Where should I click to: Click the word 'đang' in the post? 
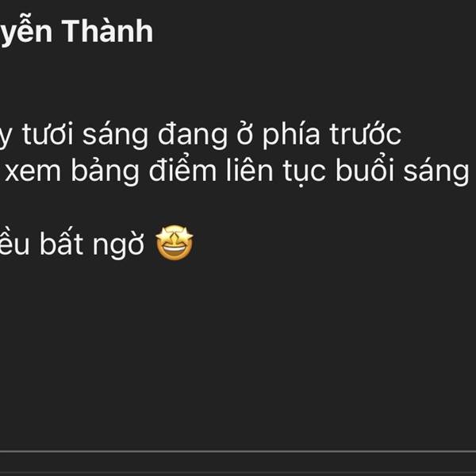[193, 136]
